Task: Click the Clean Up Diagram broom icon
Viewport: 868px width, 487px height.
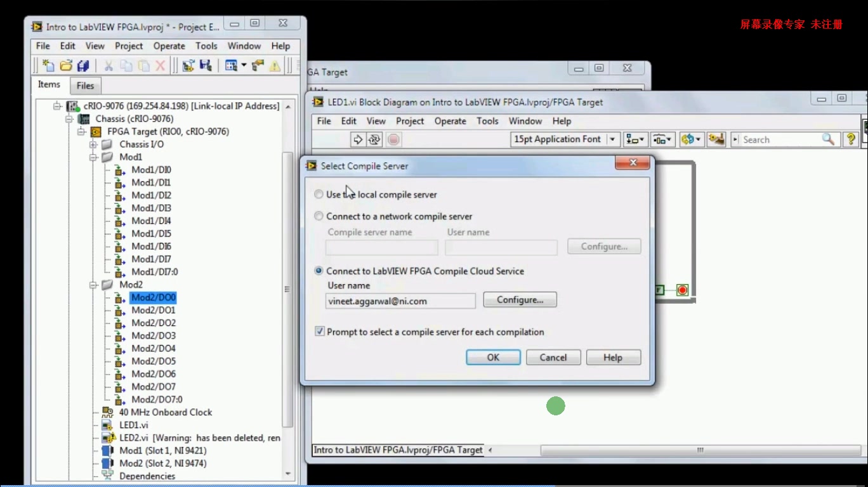Action: [716, 140]
